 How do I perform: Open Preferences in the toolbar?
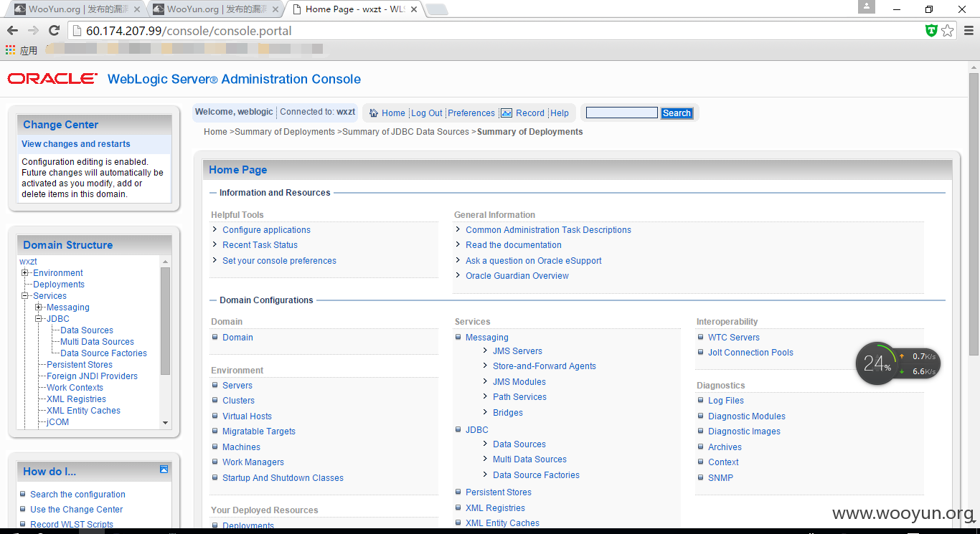point(471,113)
